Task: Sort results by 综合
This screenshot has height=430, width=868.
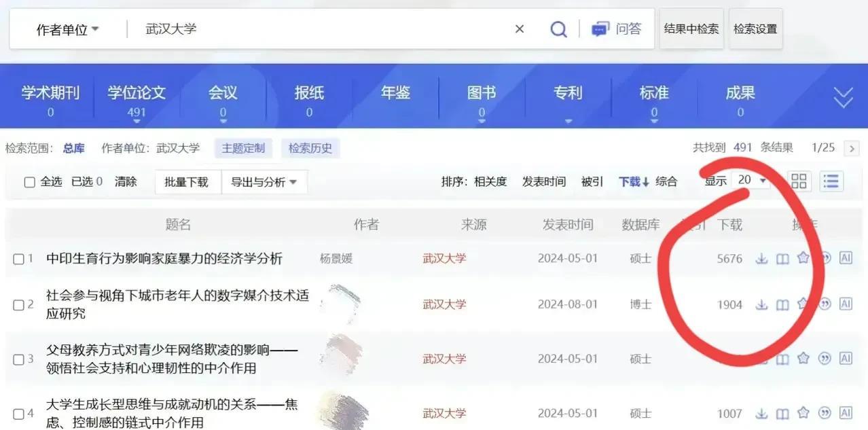Action: 666,181
